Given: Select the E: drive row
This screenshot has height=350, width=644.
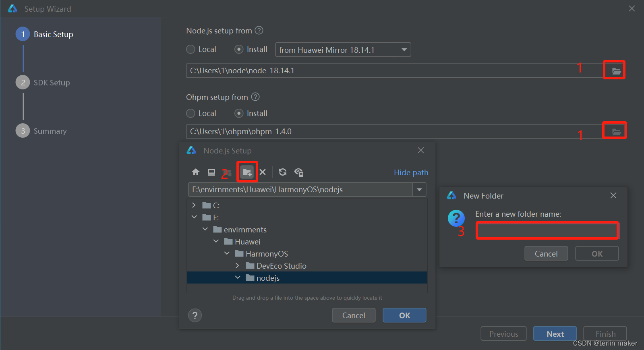Looking at the screenshot, I should pyautogui.click(x=307, y=217).
